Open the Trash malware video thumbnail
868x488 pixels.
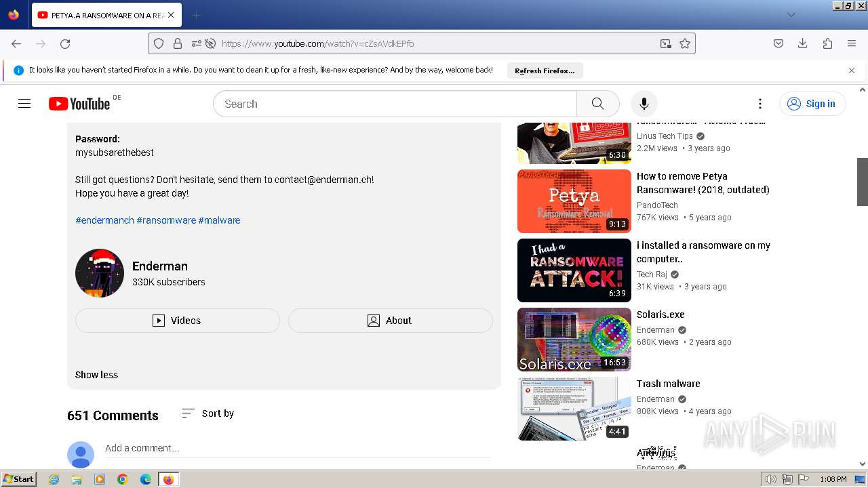point(574,409)
